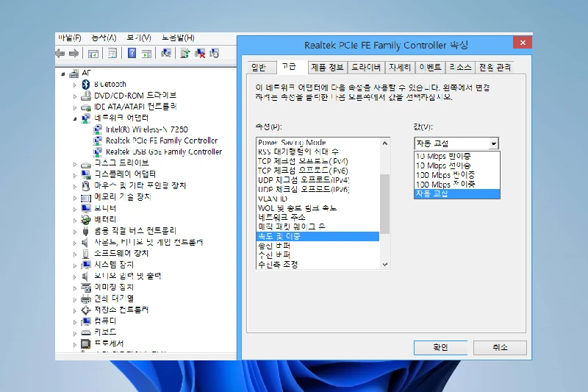Click the printer icon next to 인쇄 대기열
The height and width of the screenshot is (392, 588).
(86, 299)
